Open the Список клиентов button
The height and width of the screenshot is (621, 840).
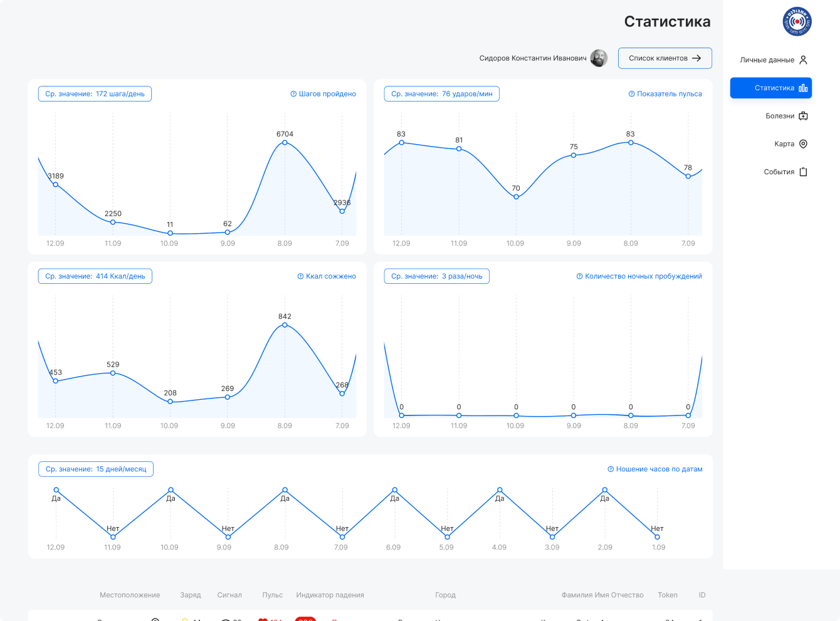coord(664,58)
